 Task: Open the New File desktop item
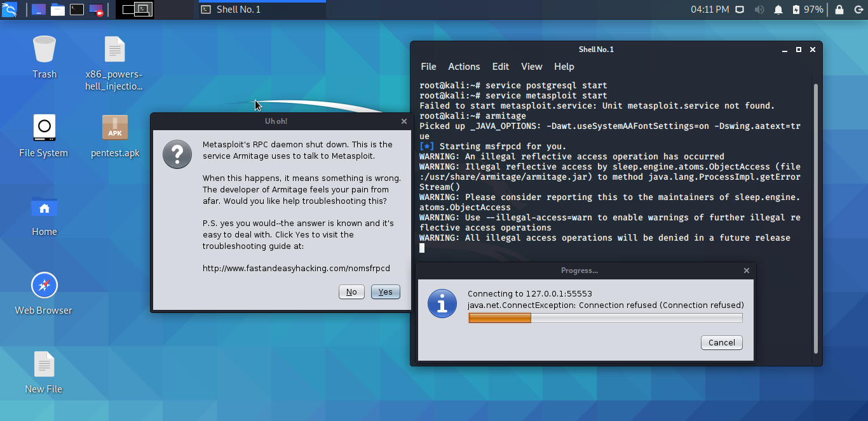(x=43, y=364)
